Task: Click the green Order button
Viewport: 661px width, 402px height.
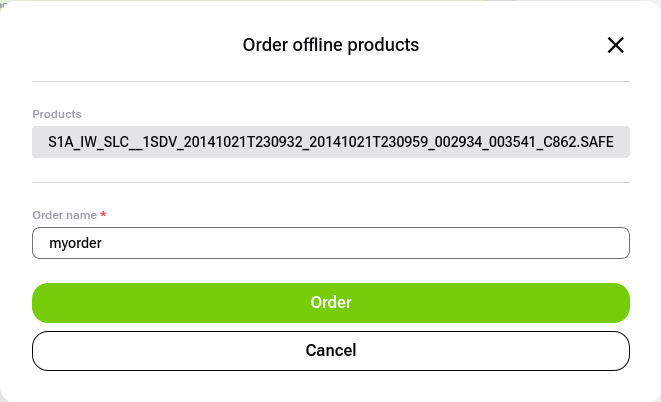Action: point(331,302)
